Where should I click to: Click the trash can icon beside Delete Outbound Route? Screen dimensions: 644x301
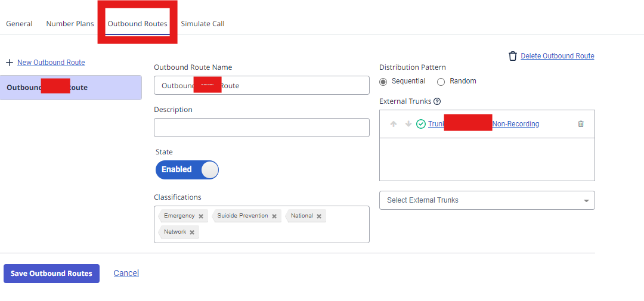click(512, 56)
